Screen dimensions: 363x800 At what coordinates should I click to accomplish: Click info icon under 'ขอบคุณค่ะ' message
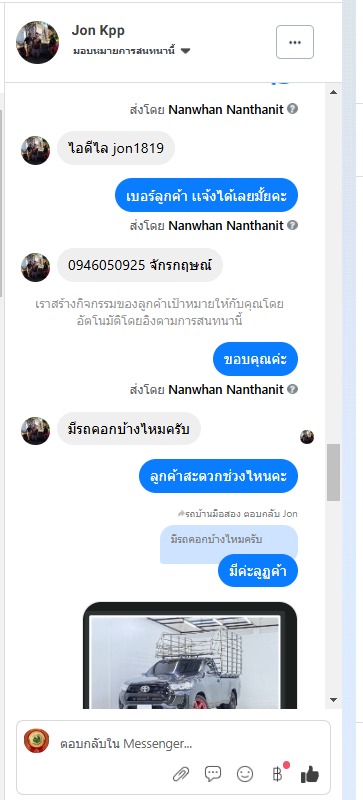292,389
